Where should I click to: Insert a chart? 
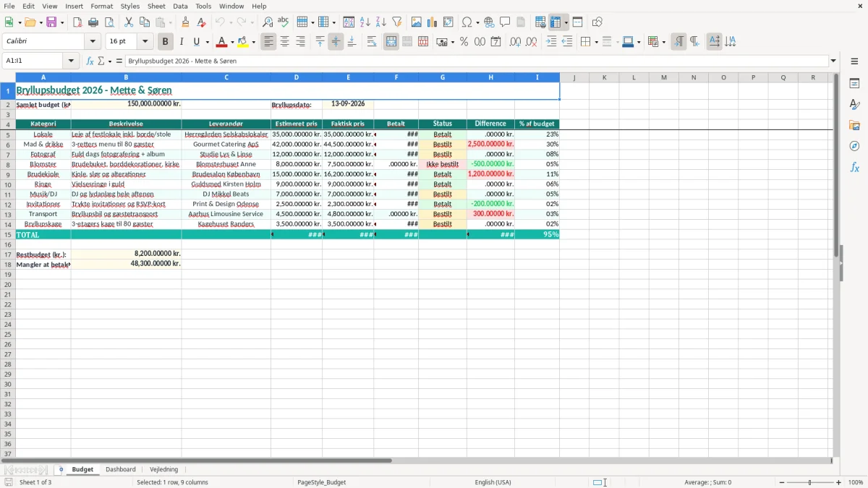[433, 22]
